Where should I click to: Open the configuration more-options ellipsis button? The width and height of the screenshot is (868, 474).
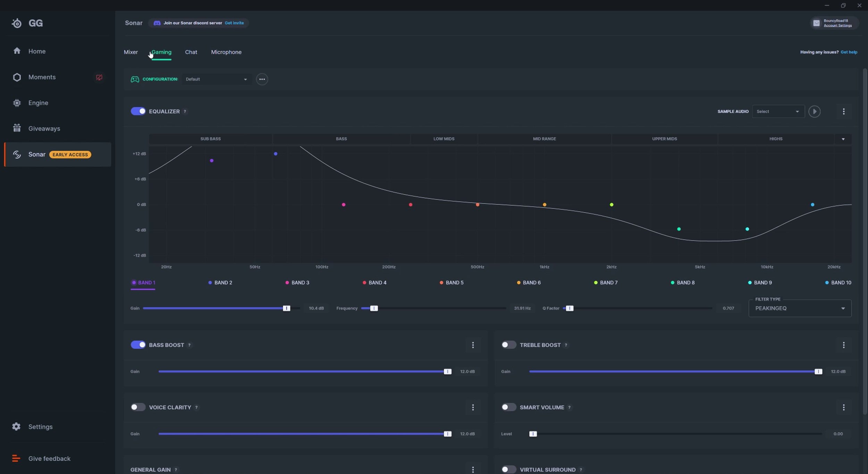click(x=262, y=79)
